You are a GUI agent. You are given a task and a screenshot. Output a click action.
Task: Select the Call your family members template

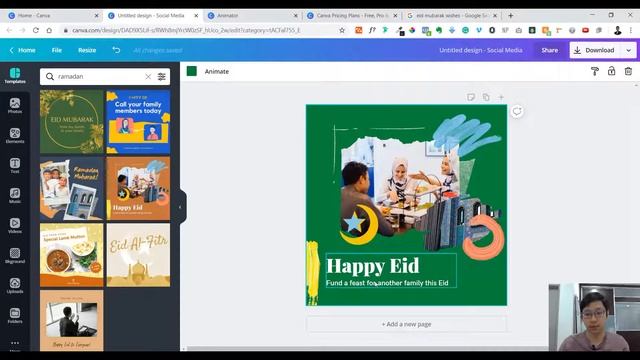point(138,122)
